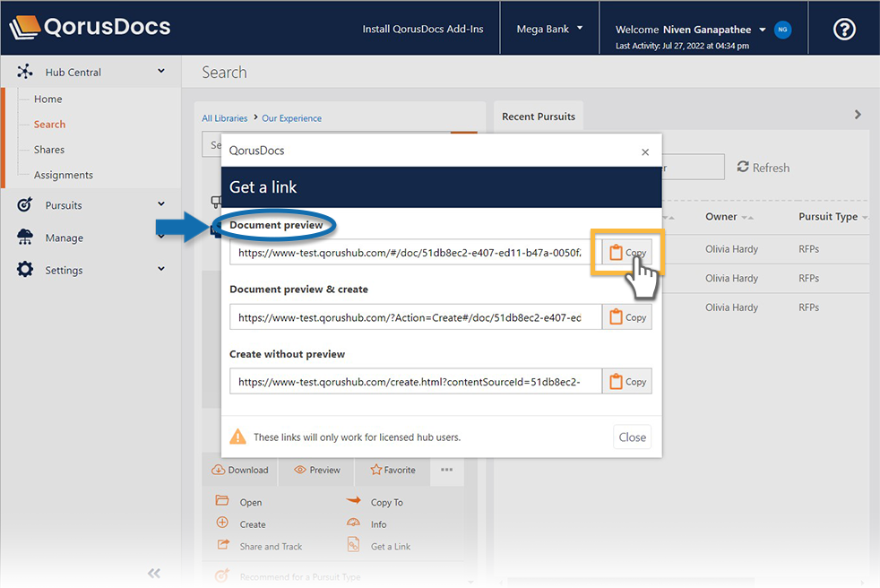This screenshot has width=880, height=588.
Task: Expand the Hub Central section
Action: click(161, 72)
